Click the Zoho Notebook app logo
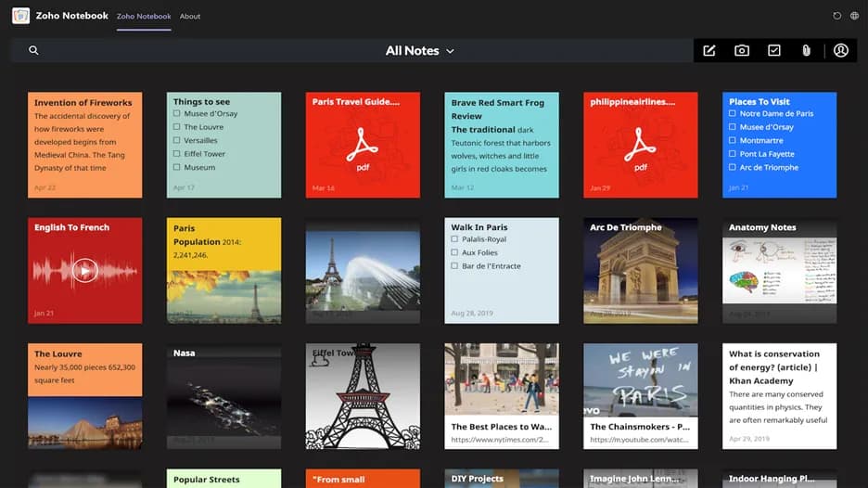 [x=20, y=16]
